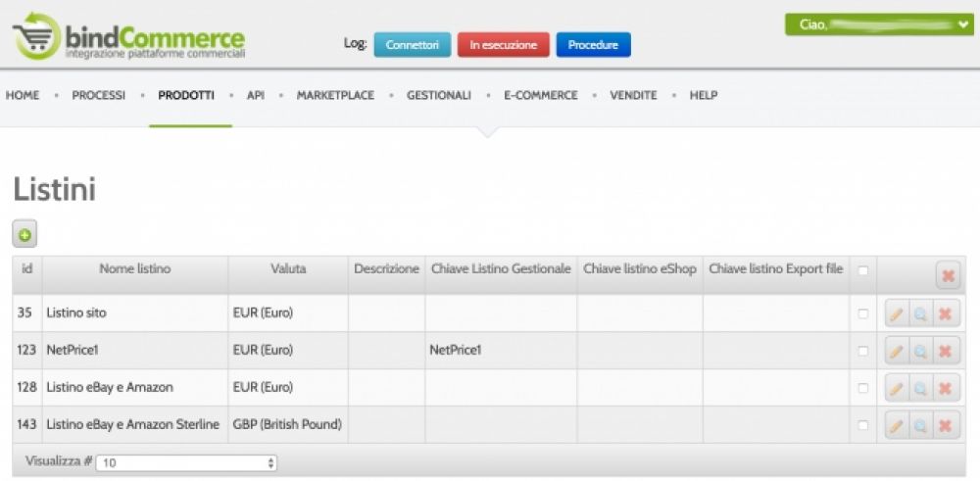Sort by Nome listino column header
This screenshot has width=980, height=481.
pyautogui.click(x=134, y=269)
